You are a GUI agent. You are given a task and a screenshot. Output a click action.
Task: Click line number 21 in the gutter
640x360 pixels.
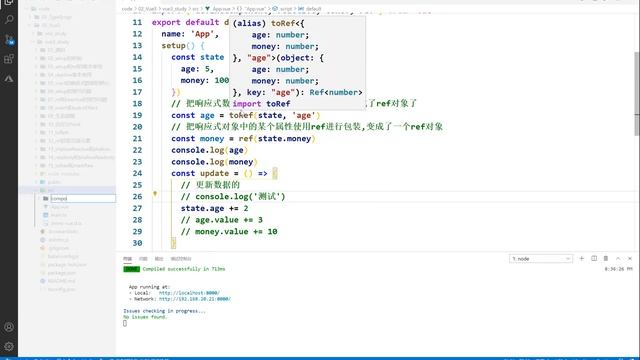coord(137,139)
